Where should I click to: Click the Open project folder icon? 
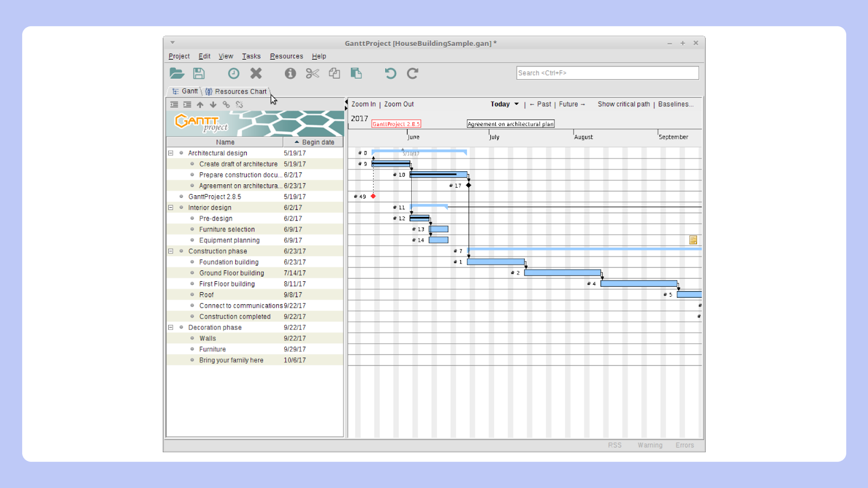coord(177,73)
